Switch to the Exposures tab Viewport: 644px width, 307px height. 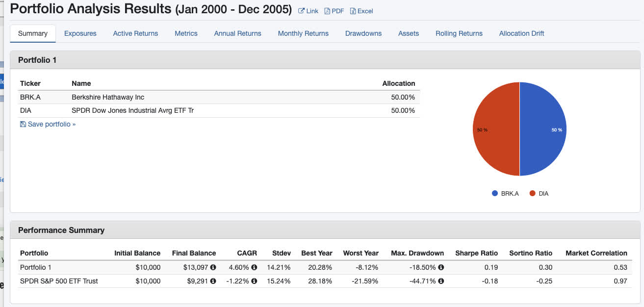(x=80, y=33)
